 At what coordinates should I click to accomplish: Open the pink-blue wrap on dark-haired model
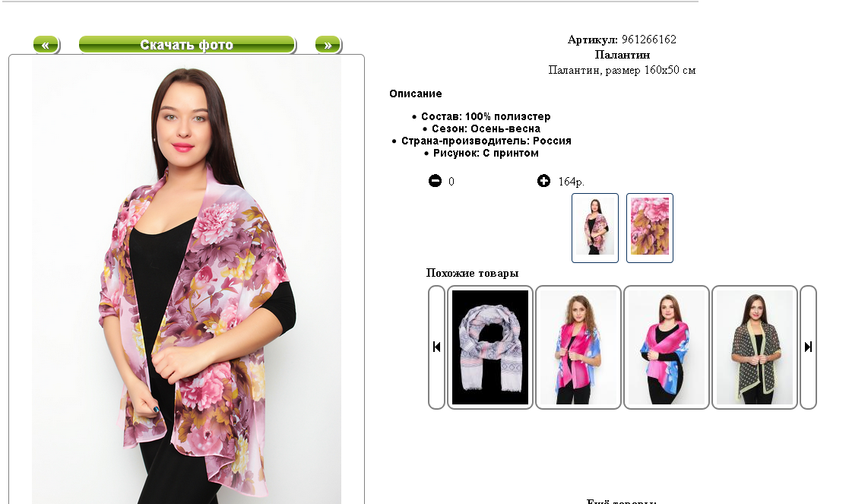pos(667,347)
